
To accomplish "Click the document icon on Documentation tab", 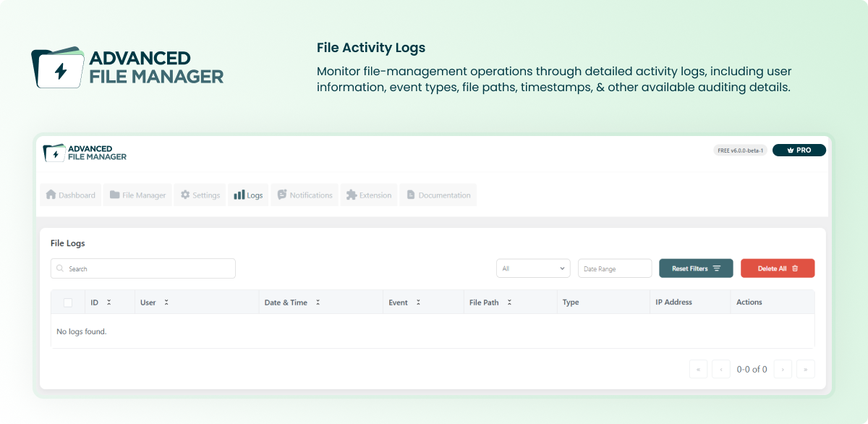I will coord(411,195).
